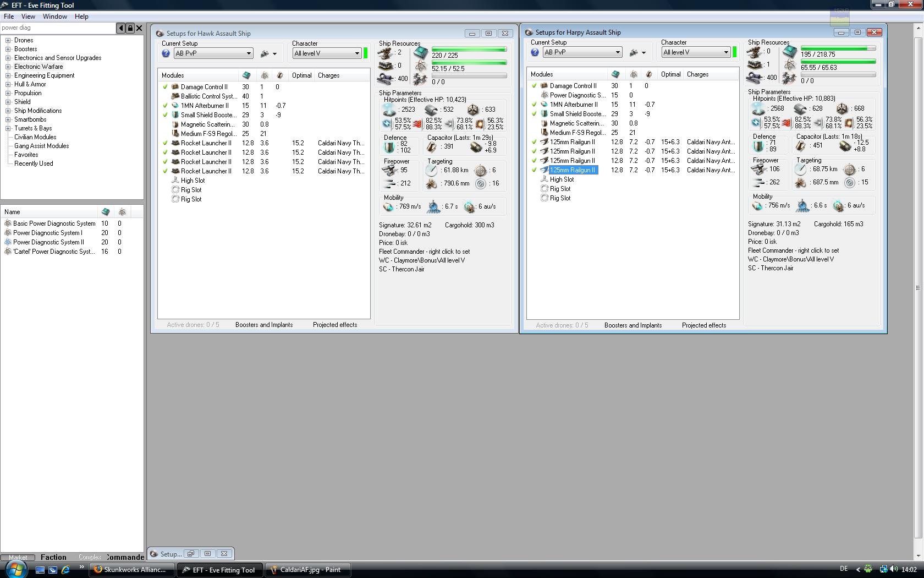Click the CPU column header icon in Hawk modules
This screenshot has width=924, height=578.
(246, 75)
